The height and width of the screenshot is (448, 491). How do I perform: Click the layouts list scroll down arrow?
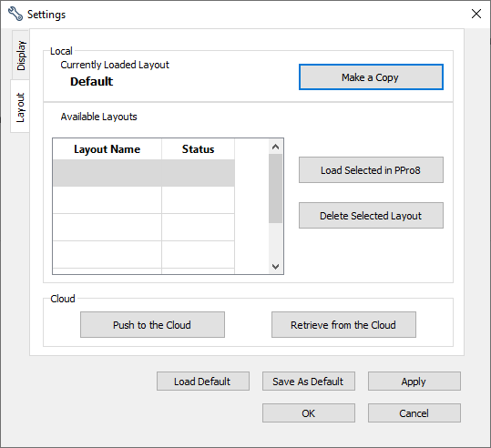[275, 267]
